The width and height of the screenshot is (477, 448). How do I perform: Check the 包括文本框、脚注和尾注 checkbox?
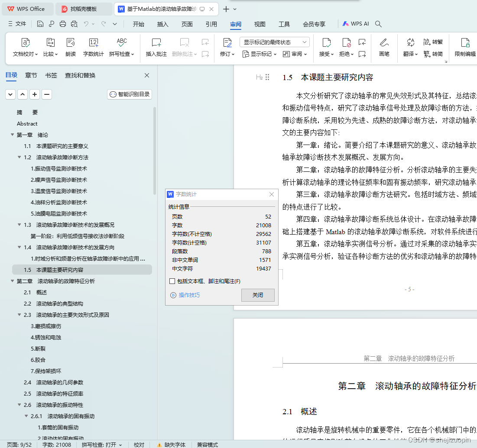click(172, 281)
